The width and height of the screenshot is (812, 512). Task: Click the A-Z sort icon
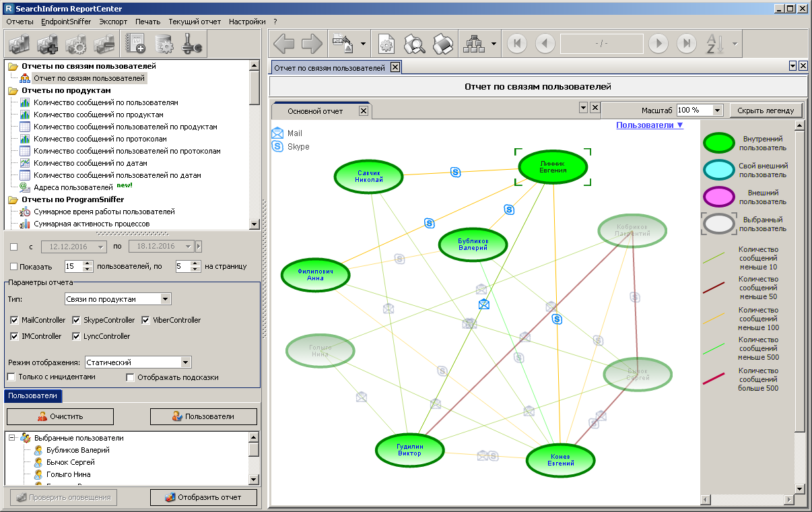(x=714, y=44)
